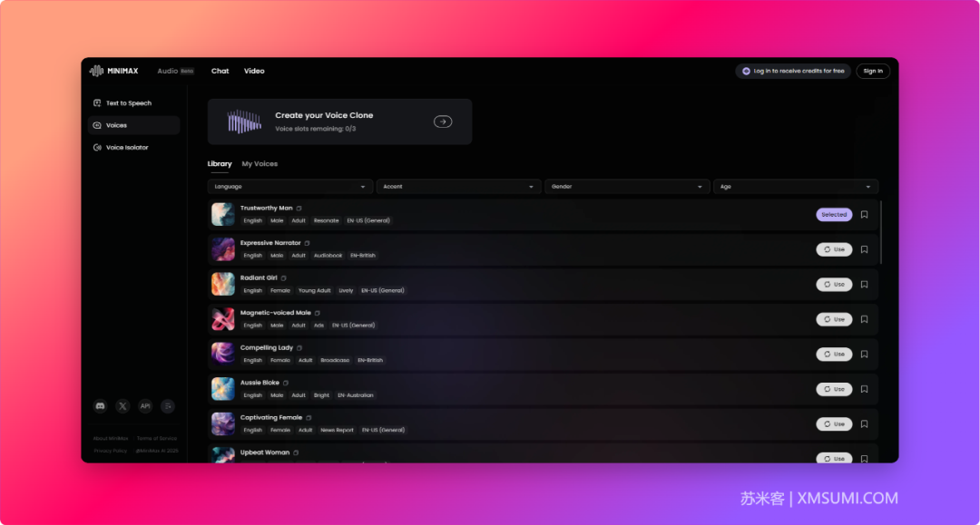
Task: Switch to the Chat tab
Action: [x=220, y=71]
